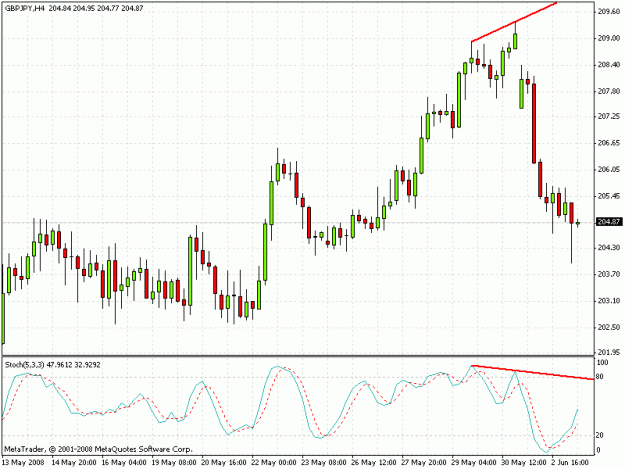Viewport: 625px width, 469px height.
Task: Click the 206.65 price axis label
Action: coord(609,143)
